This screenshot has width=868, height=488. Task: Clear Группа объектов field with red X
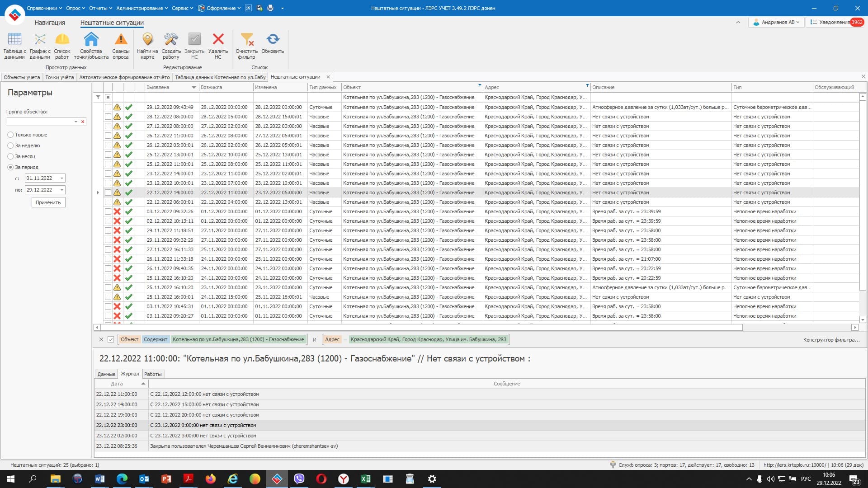(83, 122)
